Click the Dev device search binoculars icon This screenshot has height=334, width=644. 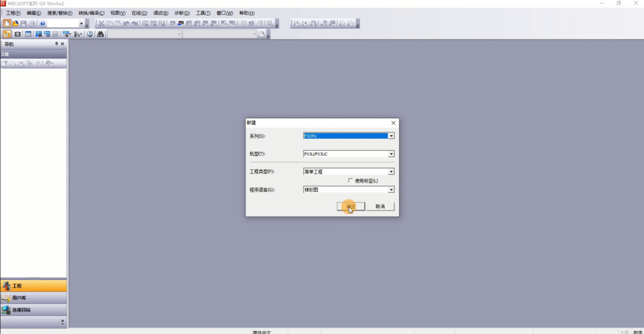39,34
